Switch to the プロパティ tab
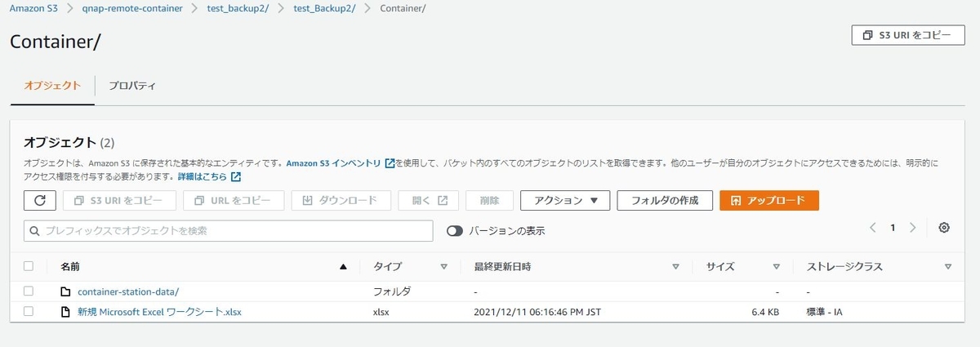This screenshot has width=980, height=347. point(132,86)
